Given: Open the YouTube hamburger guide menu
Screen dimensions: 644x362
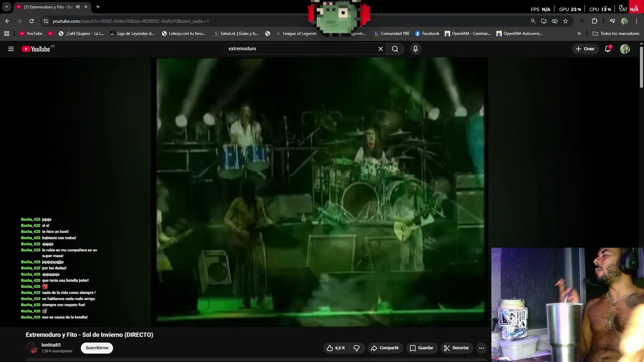Looking at the screenshot, I should 11,49.
